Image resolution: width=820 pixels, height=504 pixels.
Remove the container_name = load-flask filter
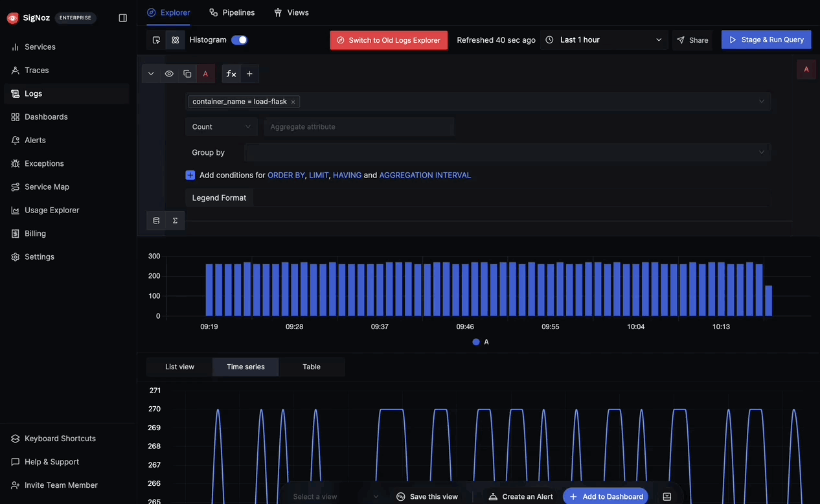[293, 102]
